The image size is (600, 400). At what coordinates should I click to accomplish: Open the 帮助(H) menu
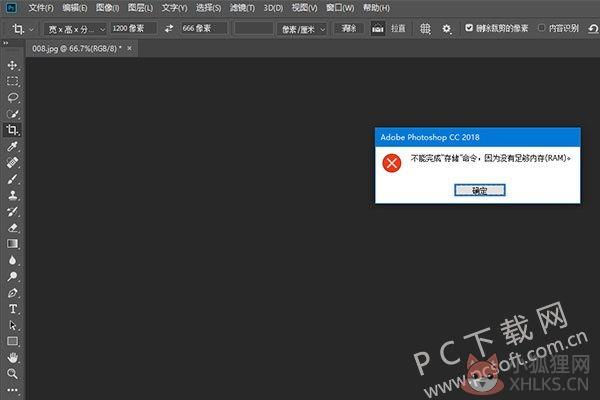click(x=377, y=8)
